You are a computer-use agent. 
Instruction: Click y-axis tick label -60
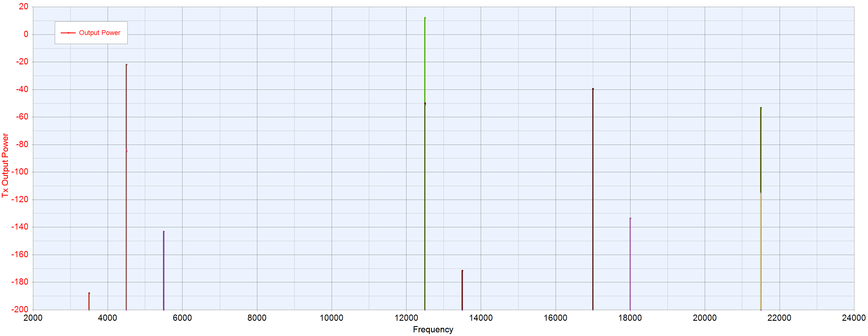[22, 117]
